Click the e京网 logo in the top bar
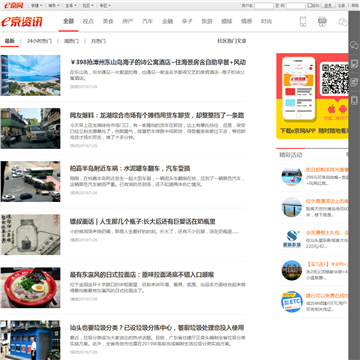 14,5
